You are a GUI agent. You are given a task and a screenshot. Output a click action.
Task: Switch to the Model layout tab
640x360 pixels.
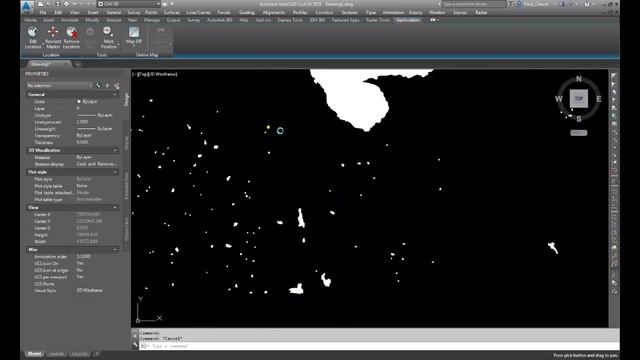point(34,353)
